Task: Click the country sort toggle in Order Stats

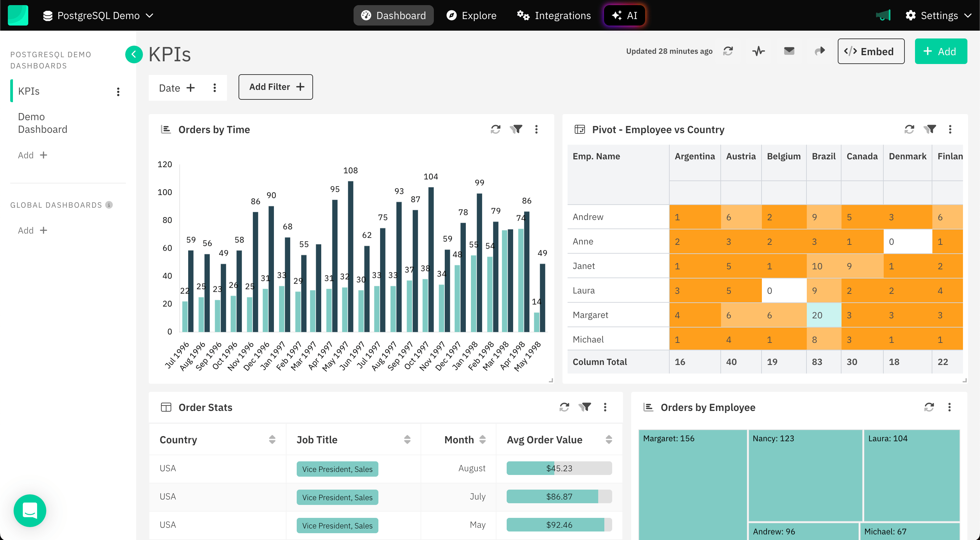Action: [272, 439]
